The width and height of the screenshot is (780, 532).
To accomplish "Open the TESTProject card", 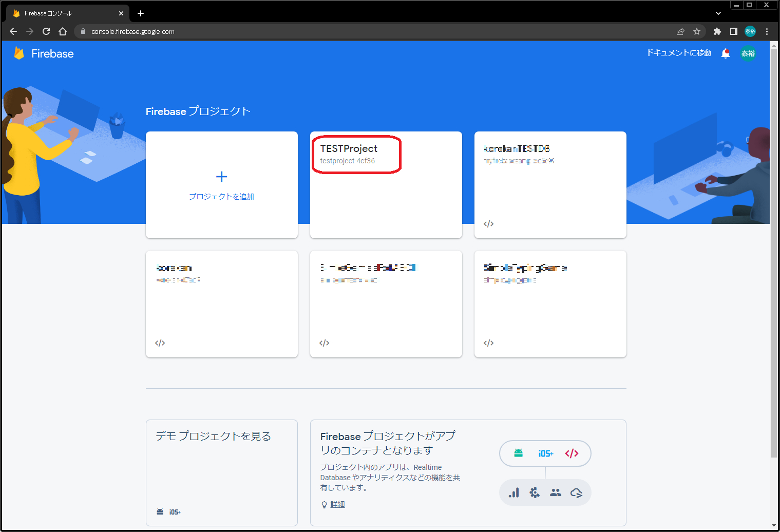I will click(386, 185).
